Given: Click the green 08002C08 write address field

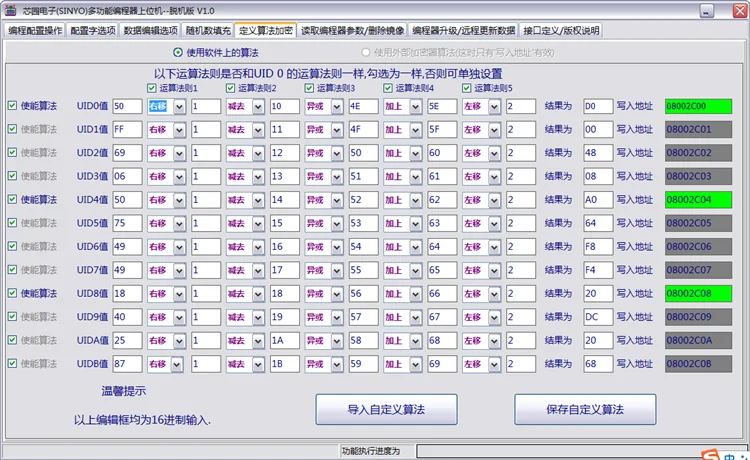Looking at the screenshot, I should point(698,294).
